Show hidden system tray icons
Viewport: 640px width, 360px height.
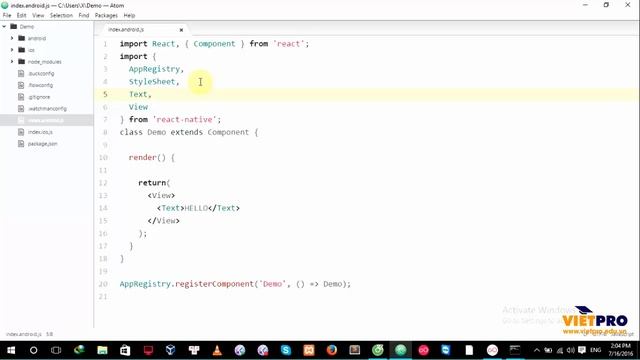tap(537, 350)
